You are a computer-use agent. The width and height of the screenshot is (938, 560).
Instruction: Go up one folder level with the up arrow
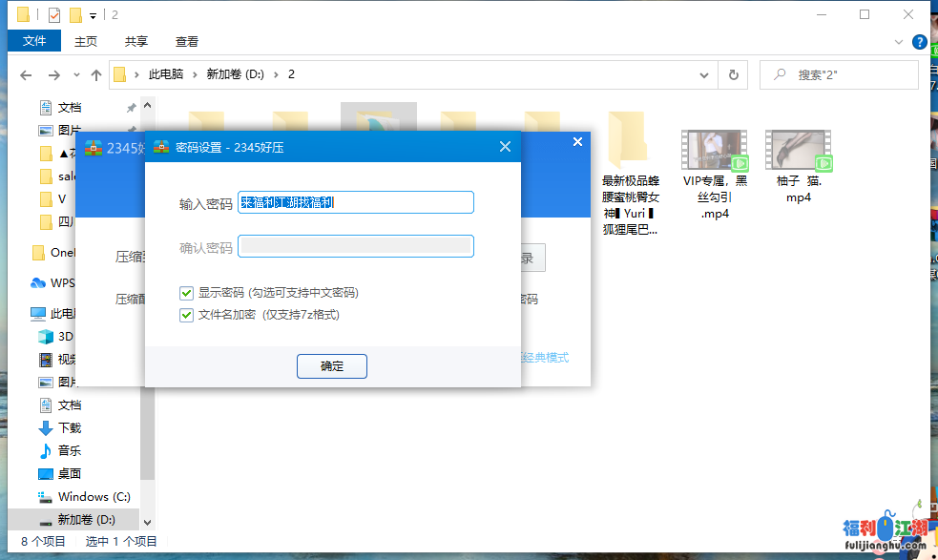coord(96,73)
